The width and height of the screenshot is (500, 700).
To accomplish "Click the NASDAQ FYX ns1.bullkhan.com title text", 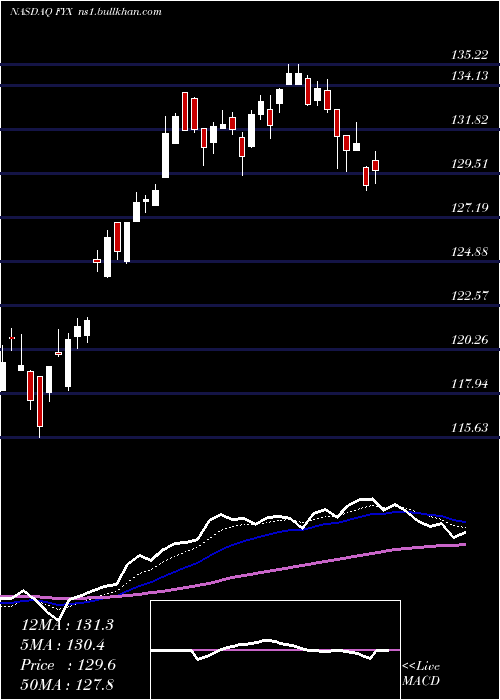I will point(86,12).
